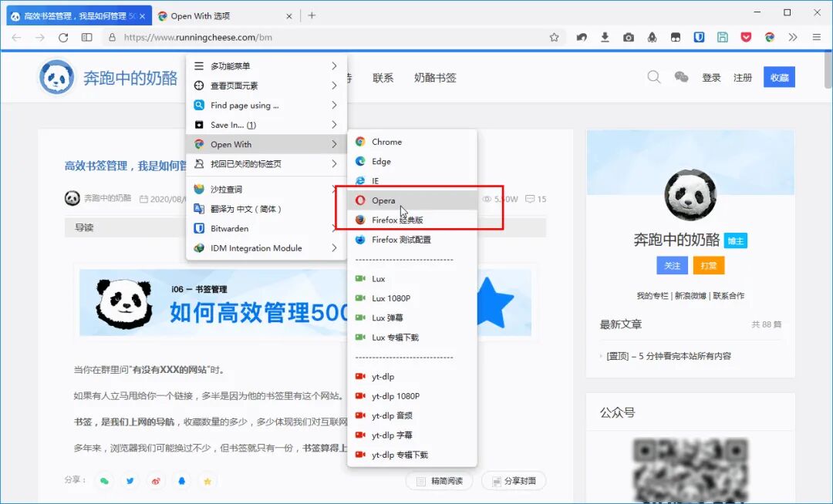833x504 pixels.
Task: Show more toolbar items via double chevron
Action: point(793,37)
